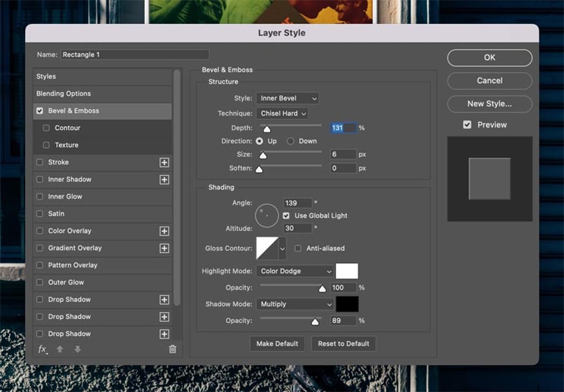Click the Size value field showing 6
This screenshot has height=392, width=564.
point(343,155)
